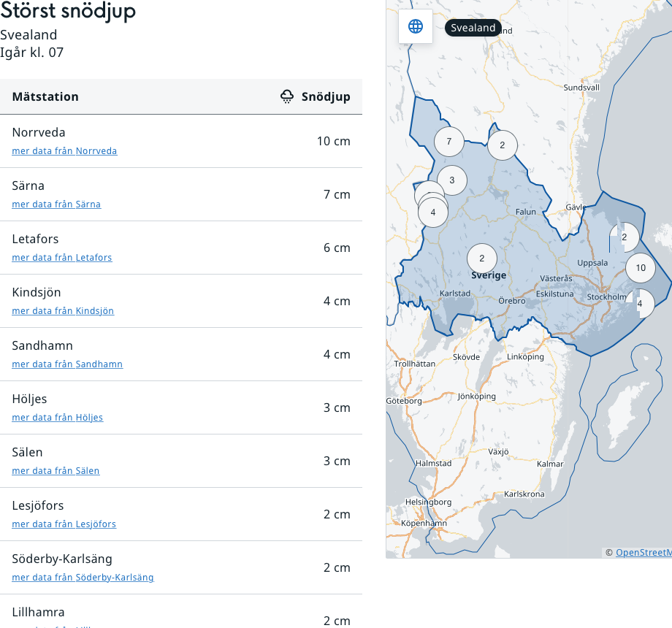Image resolution: width=672 pixels, height=628 pixels.
Task: Select the 7 cm snow depth map marker
Action: tap(448, 142)
